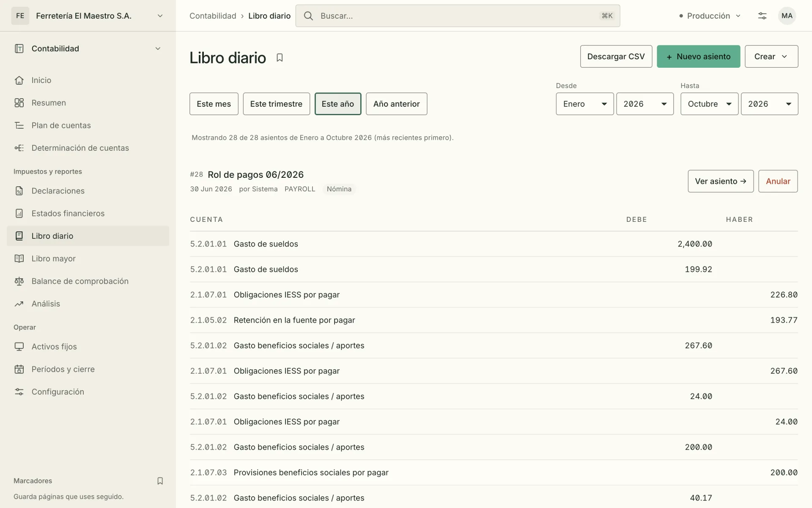Open the Hasta month dropdown showing Octubre
The height and width of the screenshot is (508, 812).
tap(709, 104)
